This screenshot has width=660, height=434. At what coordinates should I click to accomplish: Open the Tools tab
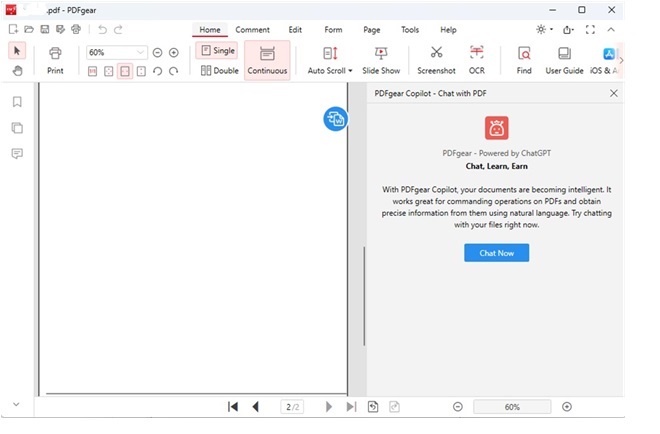tap(410, 30)
